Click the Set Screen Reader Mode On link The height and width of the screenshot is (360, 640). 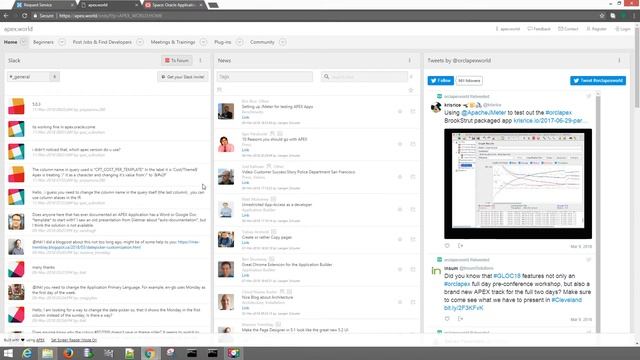tap(74, 340)
